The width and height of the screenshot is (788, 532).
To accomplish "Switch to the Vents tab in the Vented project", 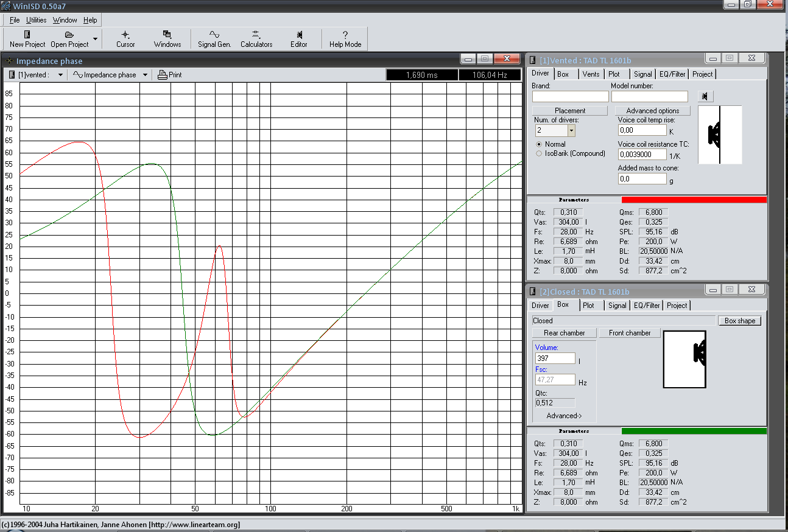I will coord(591,74).
